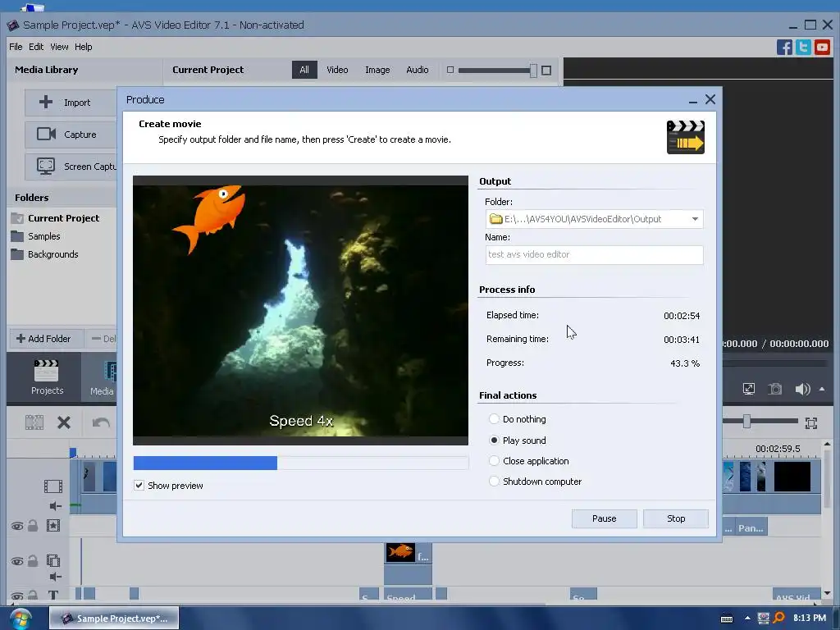The image size is (840, 630).
Task: Select the All filter tab
Action: click(304, 71)
